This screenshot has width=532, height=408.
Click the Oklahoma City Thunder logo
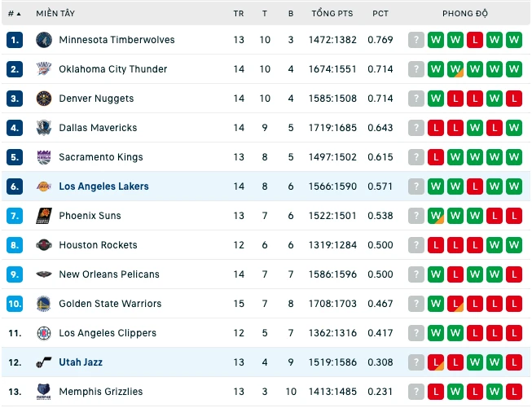[44, 69]
